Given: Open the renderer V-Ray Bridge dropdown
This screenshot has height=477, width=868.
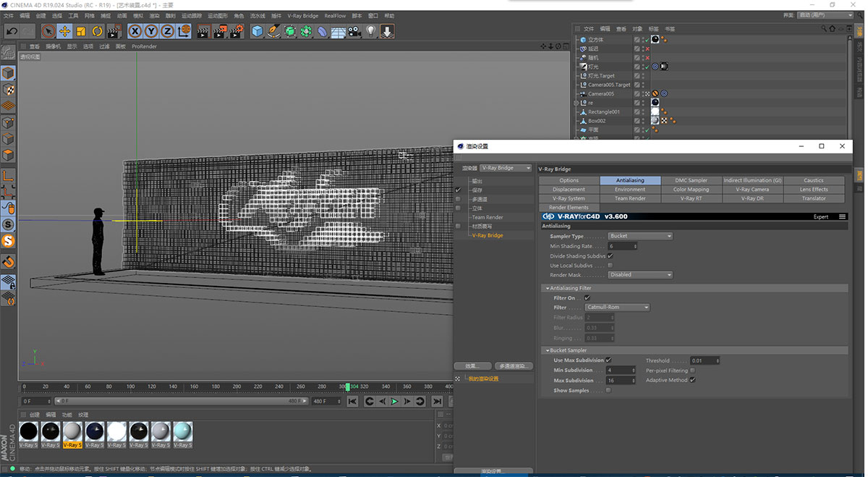Looking at the screenshot, I should [506, 168].
